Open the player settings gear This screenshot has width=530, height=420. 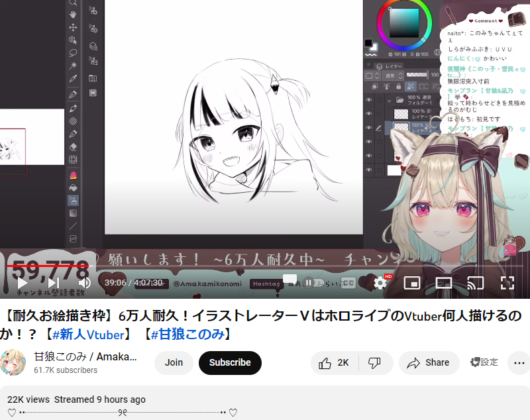pyautogui.click(x=380, y=283)
